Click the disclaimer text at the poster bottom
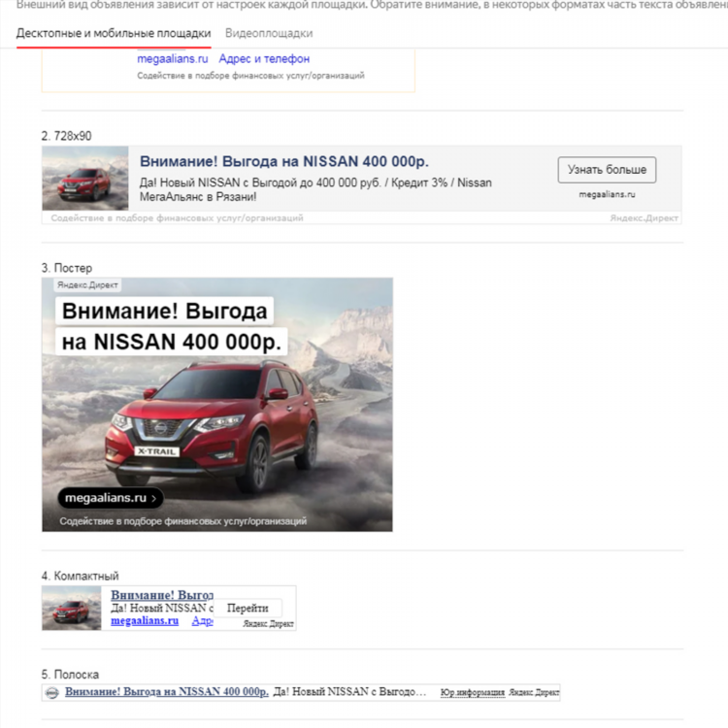The image size is (728, 728). coord(182,521)
